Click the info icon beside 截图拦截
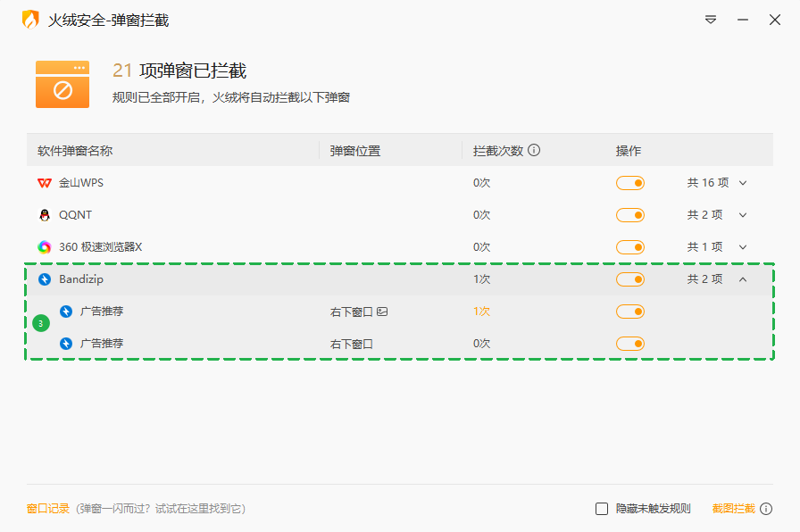Screen dimensions: 800x532 pyautogui.click(x=766, y=509)
